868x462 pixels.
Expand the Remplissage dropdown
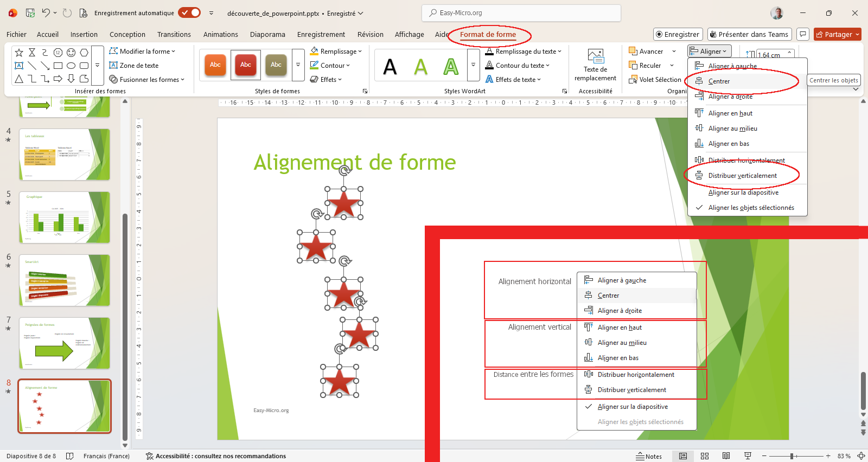click(336, 52)
